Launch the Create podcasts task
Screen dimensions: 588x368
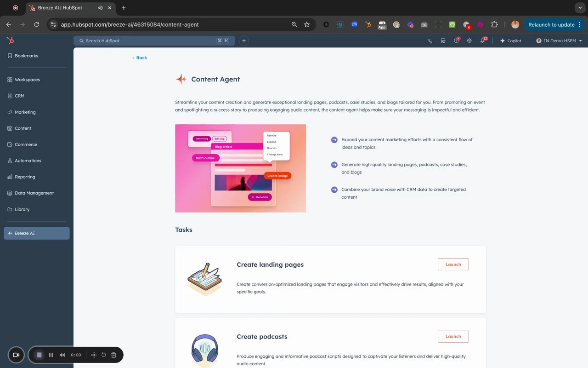[453, 336]
